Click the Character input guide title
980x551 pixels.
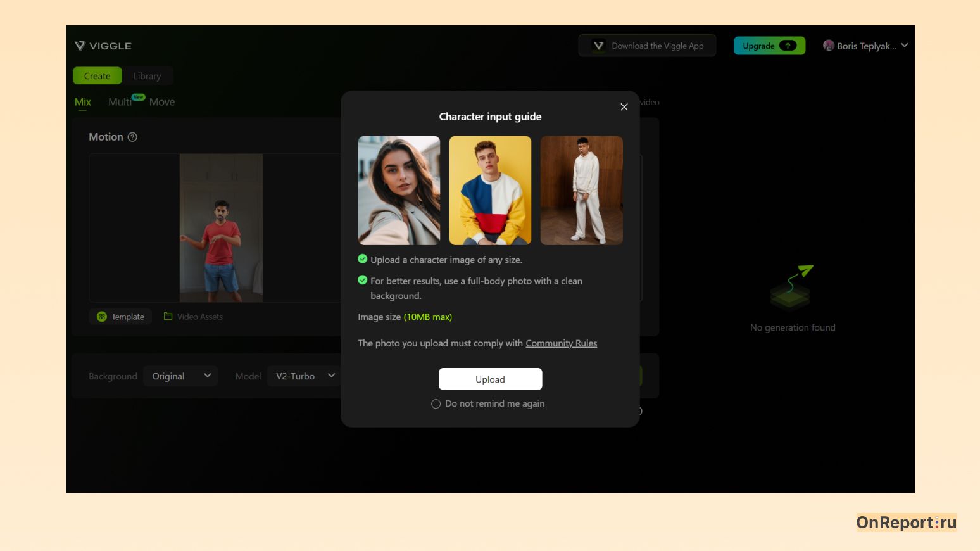pyautogui.click(x=491, y=117)
